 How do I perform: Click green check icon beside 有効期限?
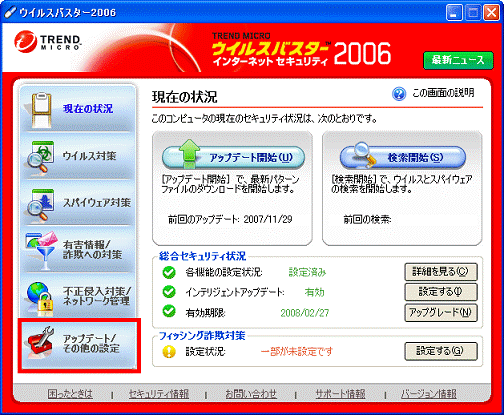click(x=169, y=312)
